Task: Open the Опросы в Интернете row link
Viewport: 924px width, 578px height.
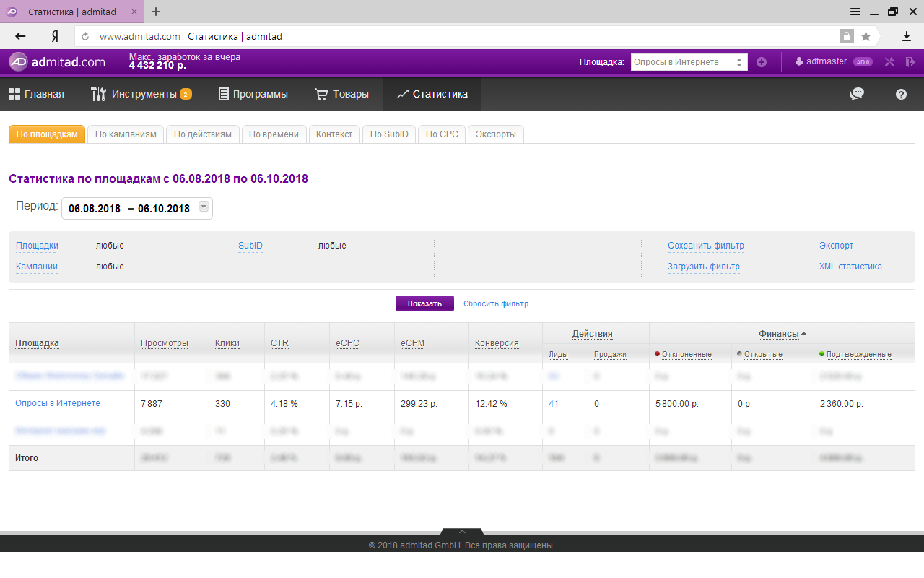Action: pos(58,403)
